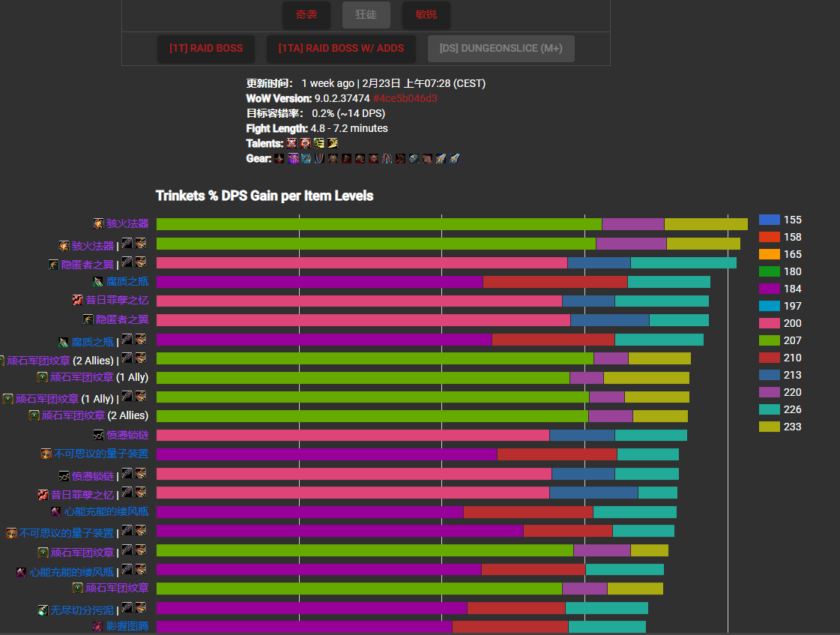This screenshot has width=840, height=635.
Task: Click the 影握图腾 trinket name link
Action: [x=127, y=626]
